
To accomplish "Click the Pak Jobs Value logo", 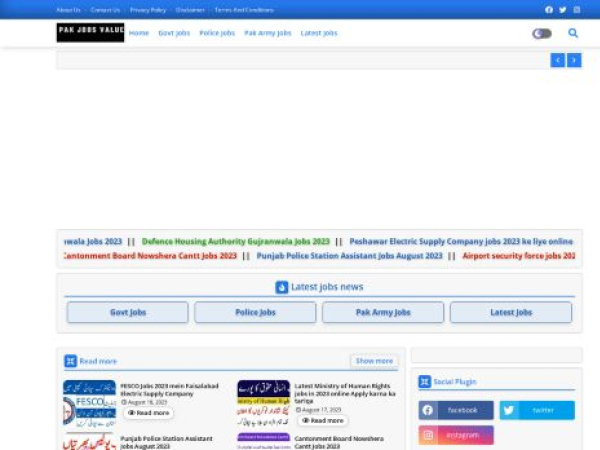I will tap(90, 33).
